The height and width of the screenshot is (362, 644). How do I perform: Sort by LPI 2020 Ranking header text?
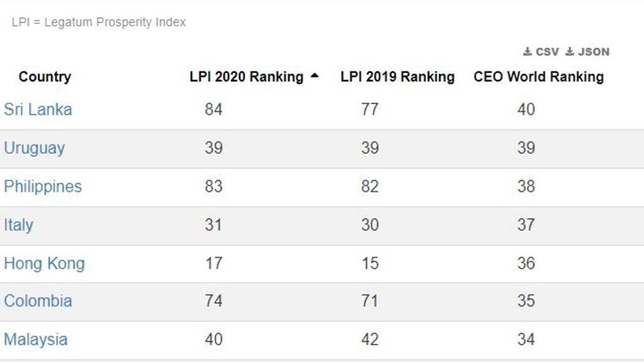click(247, 77)
